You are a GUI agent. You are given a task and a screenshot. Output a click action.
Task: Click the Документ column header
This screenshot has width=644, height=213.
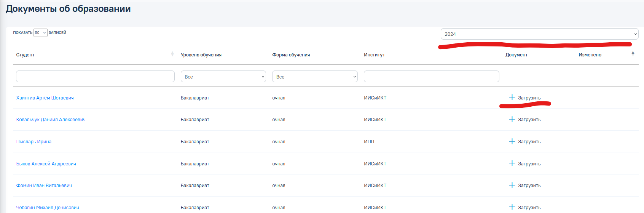(x=516, y=55)
